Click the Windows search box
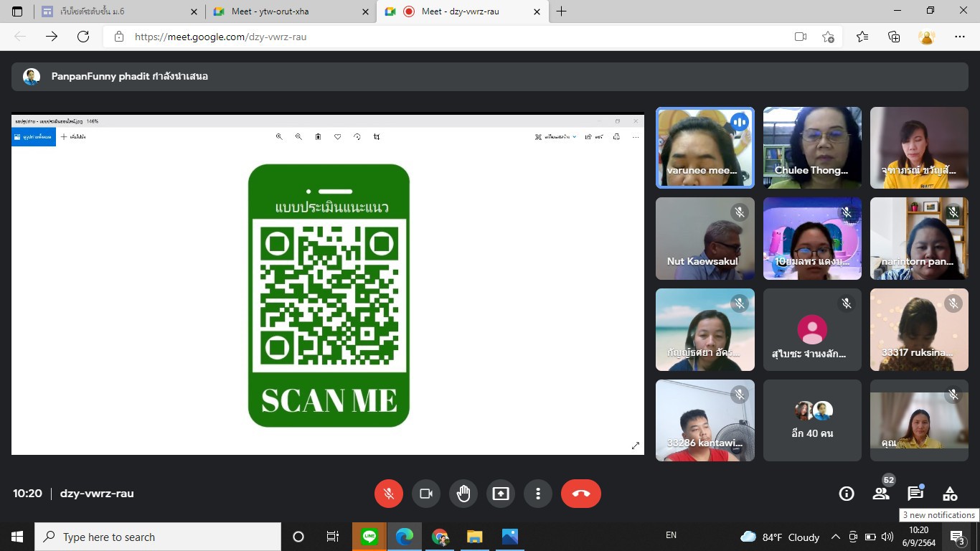This screenshot has height=551, width=980. pos(158,537)
